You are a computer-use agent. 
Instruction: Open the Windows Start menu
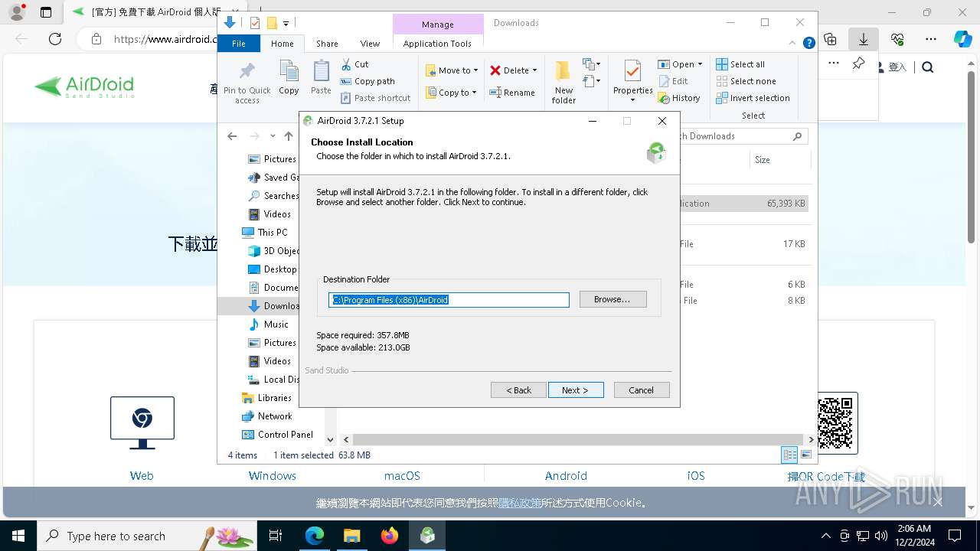click(x=18, y=536)
